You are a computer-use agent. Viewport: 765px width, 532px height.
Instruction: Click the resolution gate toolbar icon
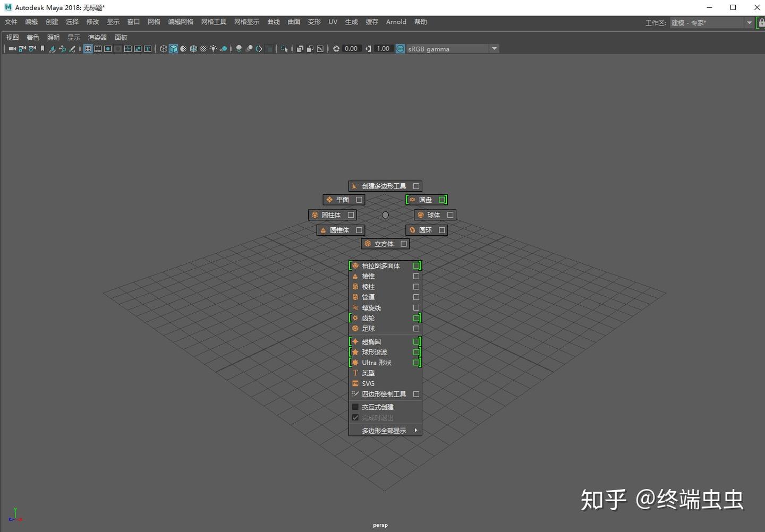(107, 48)
